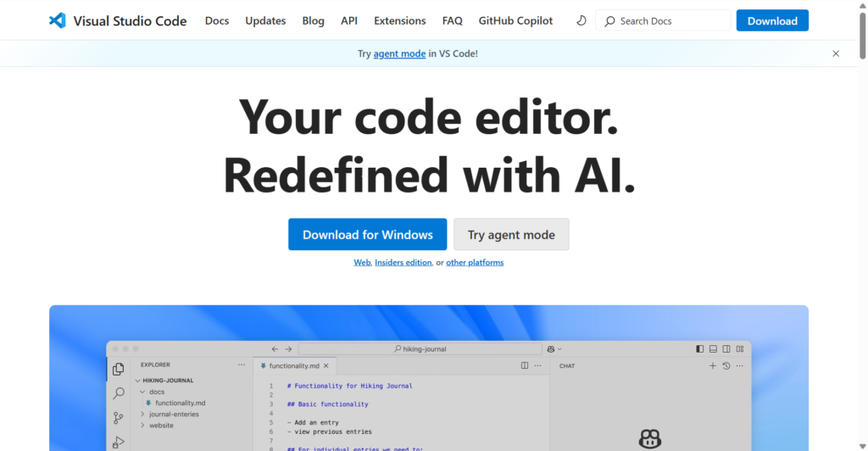Click the Try agent mode button
Image resolution: width=868 pixels, height=451 pixels.
pos(511,235)
